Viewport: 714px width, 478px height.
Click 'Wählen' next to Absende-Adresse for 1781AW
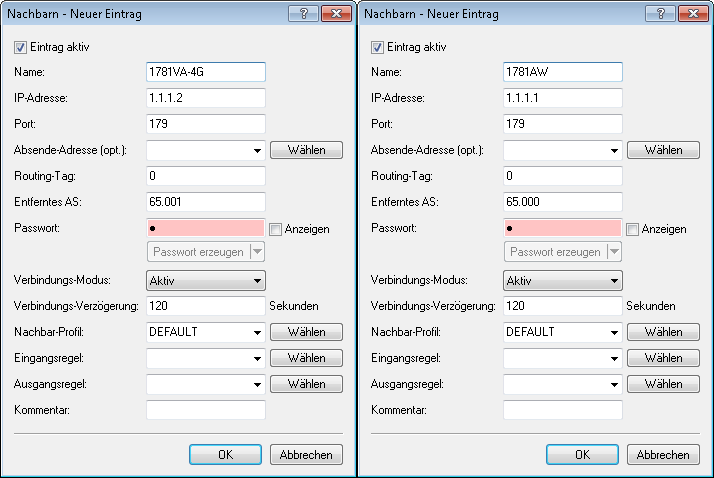click(x=663, y=150)
